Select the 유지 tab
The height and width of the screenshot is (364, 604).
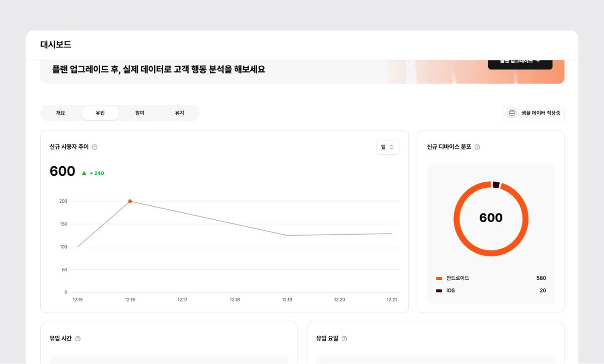coord(179,113)
